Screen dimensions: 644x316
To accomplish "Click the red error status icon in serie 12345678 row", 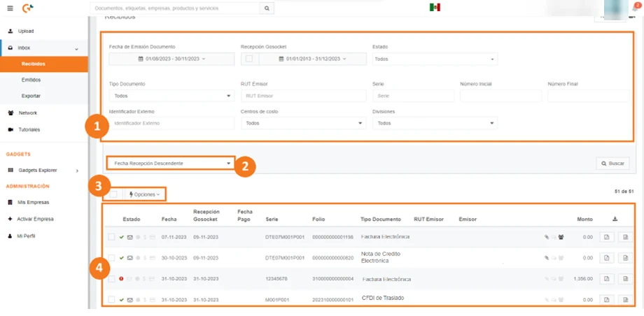I will 121,279.
